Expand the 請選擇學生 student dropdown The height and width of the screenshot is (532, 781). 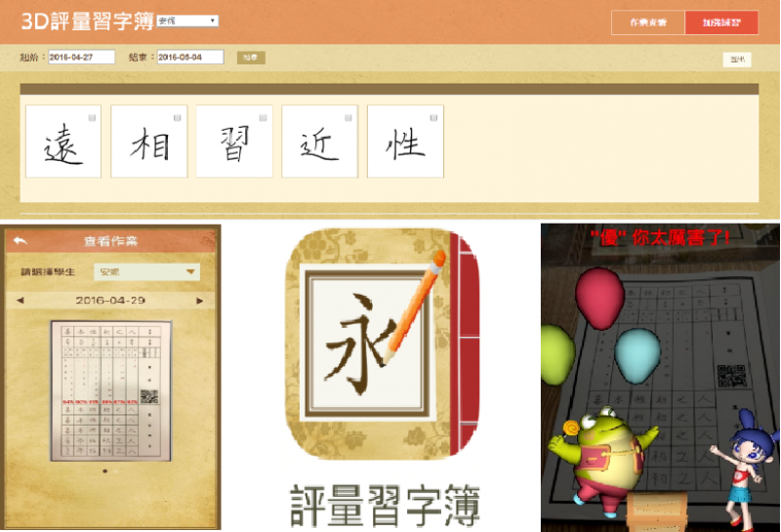point(146,272)
